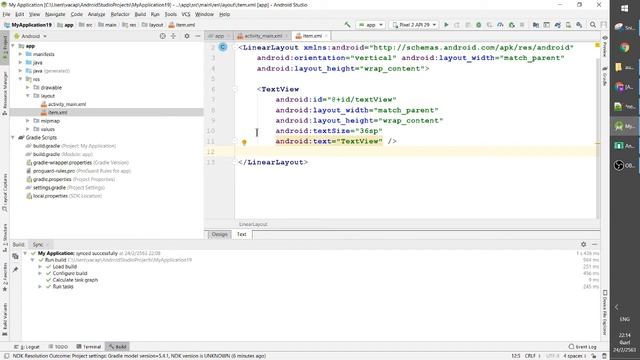Click the Attach Debugger to Process icon
This screenshot has height=360, width=640.
[x=511, y=25]
